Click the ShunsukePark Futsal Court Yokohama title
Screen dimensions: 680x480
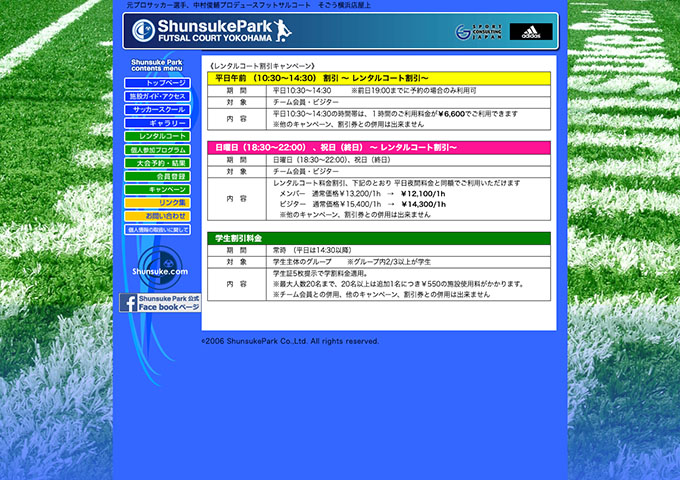pos(215,31)
